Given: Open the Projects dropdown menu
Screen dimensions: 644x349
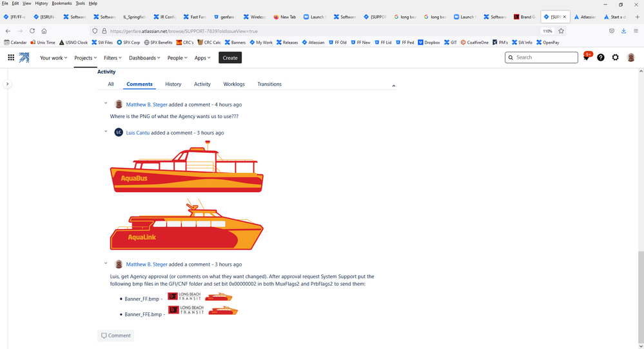Looking at the screenshot, I should (86, 58).
